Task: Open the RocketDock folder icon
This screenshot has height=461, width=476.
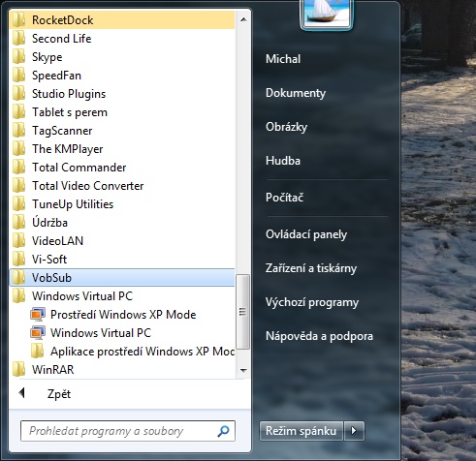Action: (x=18, y=20)
